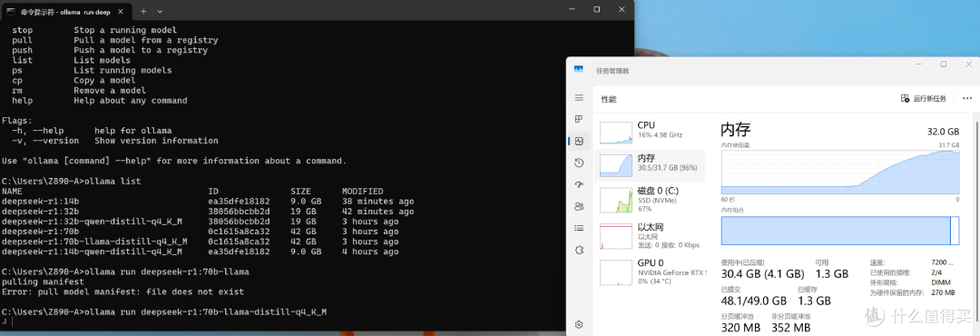Click the MODIFIED column header in terminal

tap(362, 192)
